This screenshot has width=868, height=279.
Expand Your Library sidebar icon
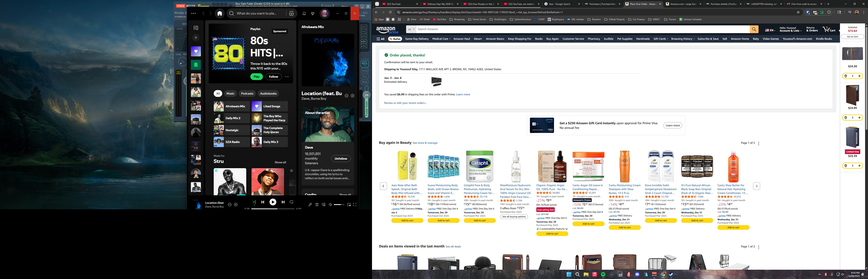click(x=196, y=28)
